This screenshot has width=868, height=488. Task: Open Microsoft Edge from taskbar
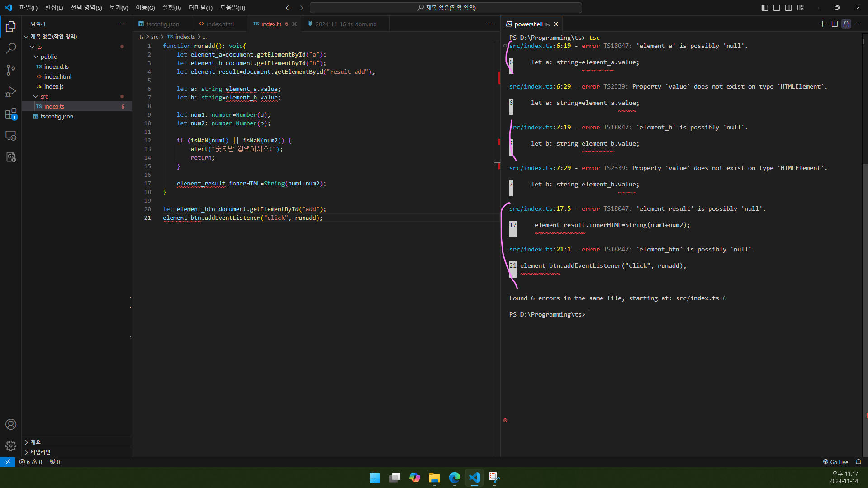point(454,478)
